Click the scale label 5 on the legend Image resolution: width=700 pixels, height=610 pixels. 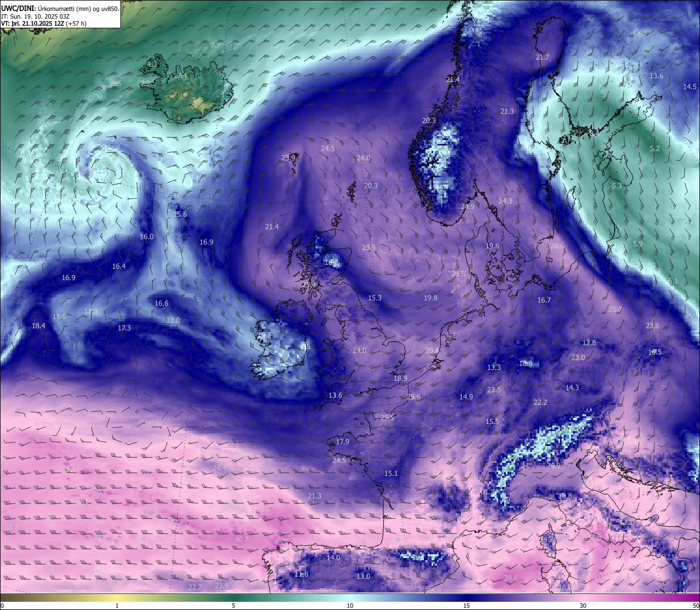(x=234, y=606)
